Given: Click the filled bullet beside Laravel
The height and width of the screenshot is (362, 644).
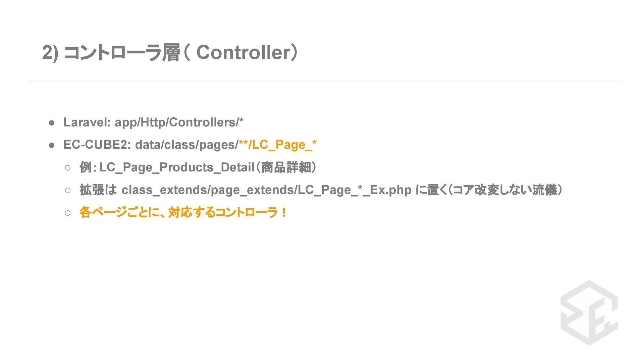Looking at the screenshot, I should pyautogui.click(x=52, y=123).
